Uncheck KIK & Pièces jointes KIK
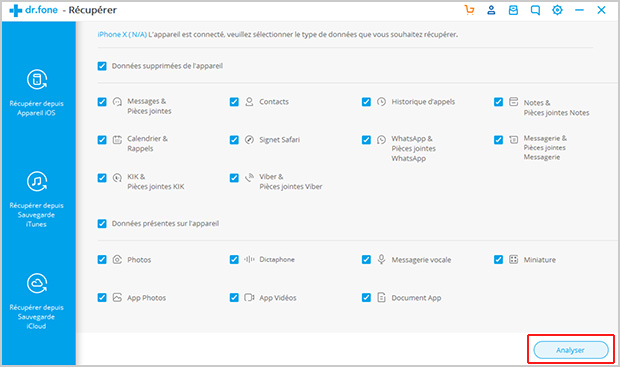620x367 pixels. (x=102, y=178)
